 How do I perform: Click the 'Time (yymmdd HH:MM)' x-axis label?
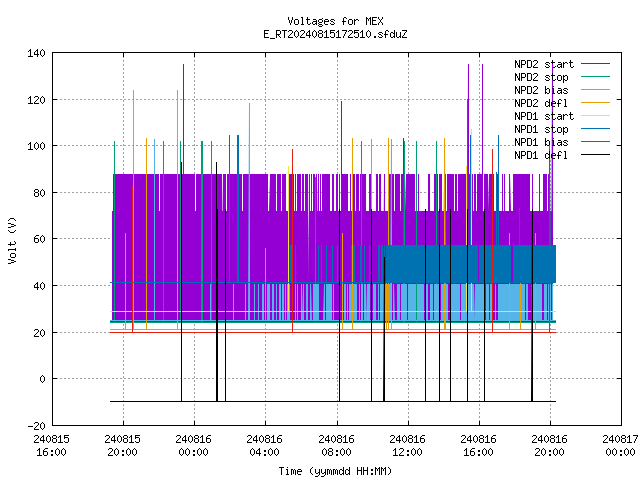coord(335,471)
